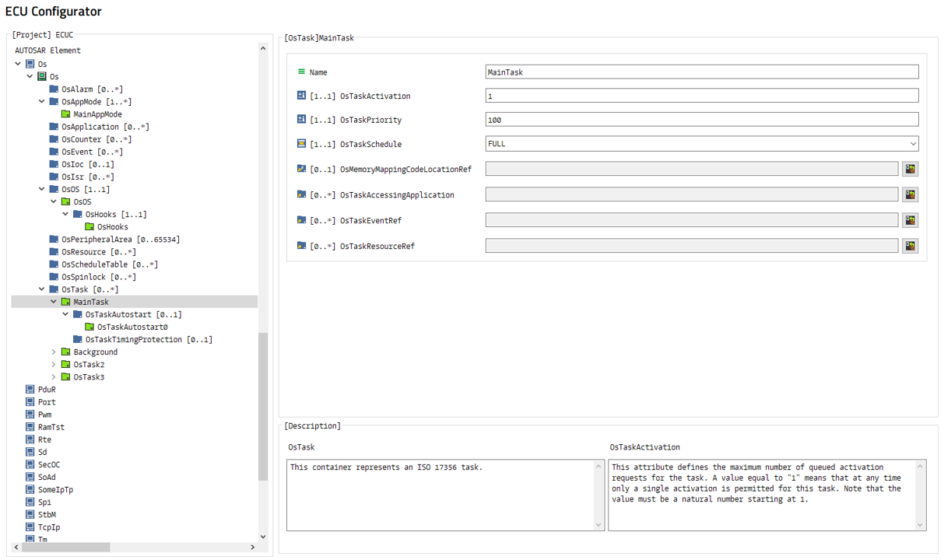Screen dimensions: 951x560
Task: Click the green MainAppMode container icon
Action: point(65,114)
